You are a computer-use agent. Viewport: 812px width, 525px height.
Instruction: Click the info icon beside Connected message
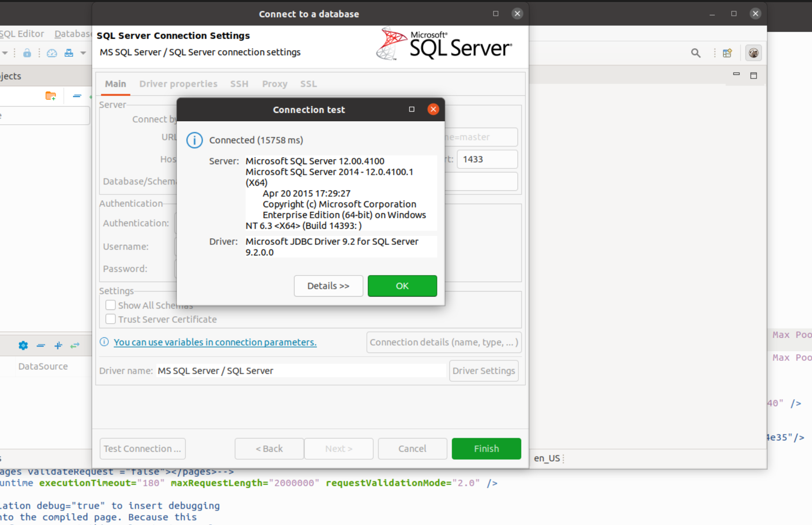click(195, 140)
